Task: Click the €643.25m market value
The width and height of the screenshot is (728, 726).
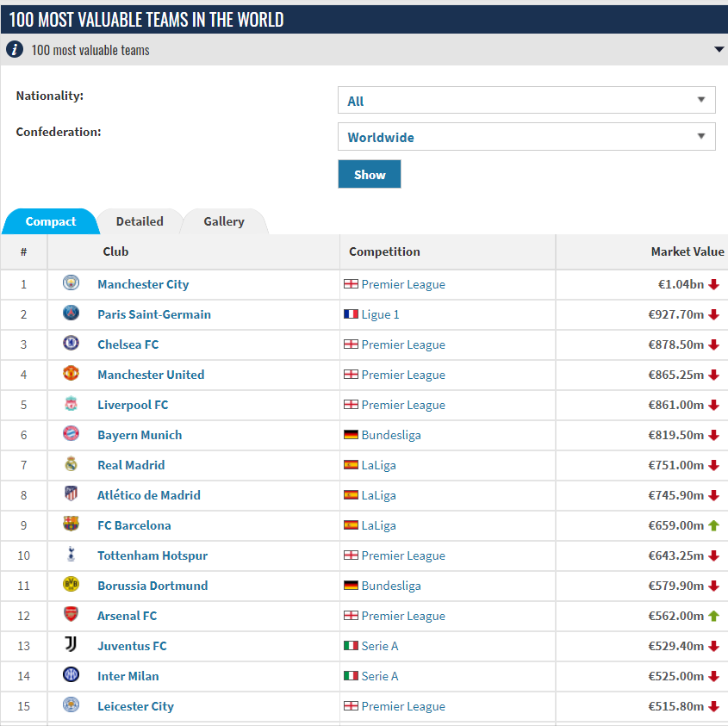Action: click(676, 555)
